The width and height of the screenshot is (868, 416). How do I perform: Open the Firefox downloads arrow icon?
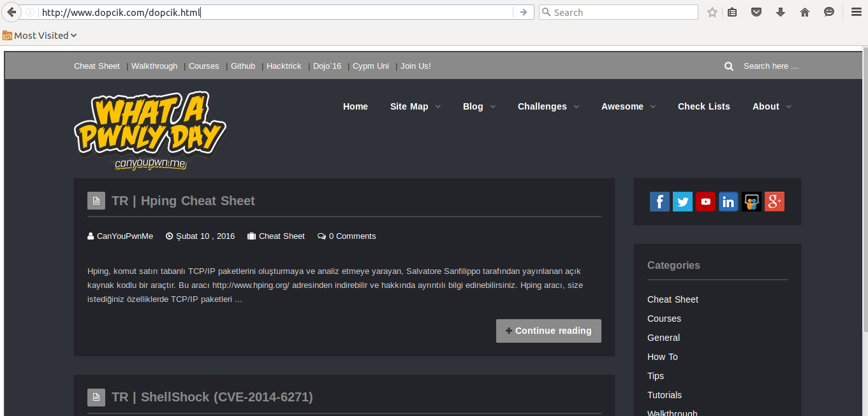coord(781,12)
